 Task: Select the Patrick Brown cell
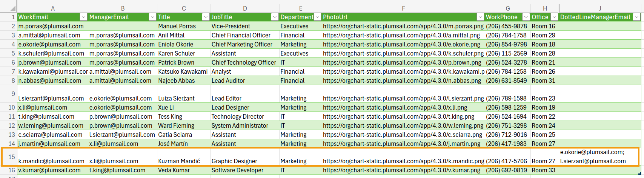[x=183, y=62]
